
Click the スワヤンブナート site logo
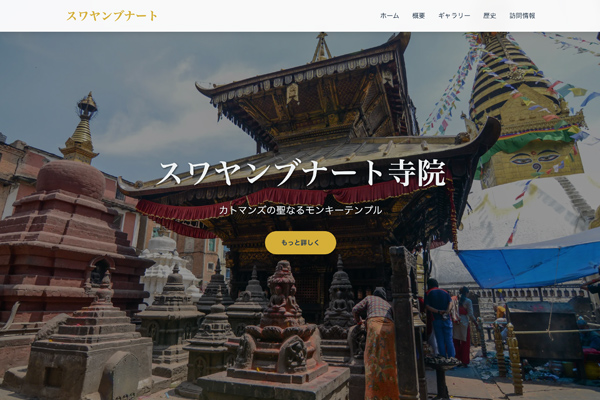tap(112, 16)
